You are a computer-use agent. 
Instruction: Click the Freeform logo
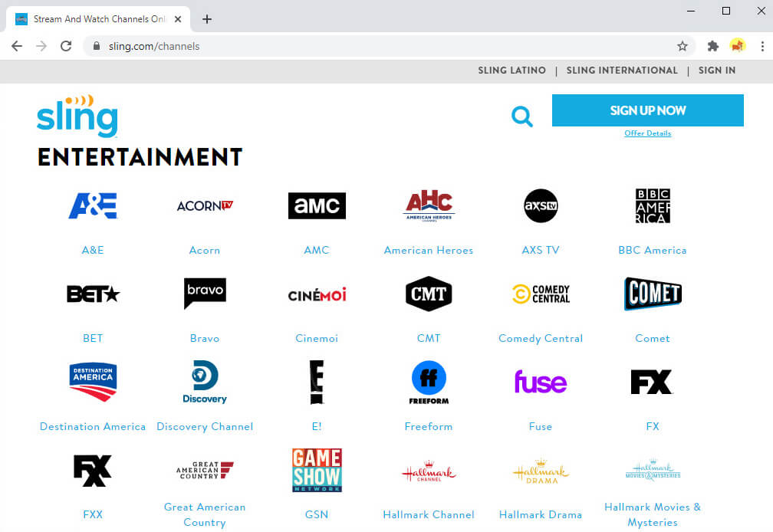click(x=429, y=383)
